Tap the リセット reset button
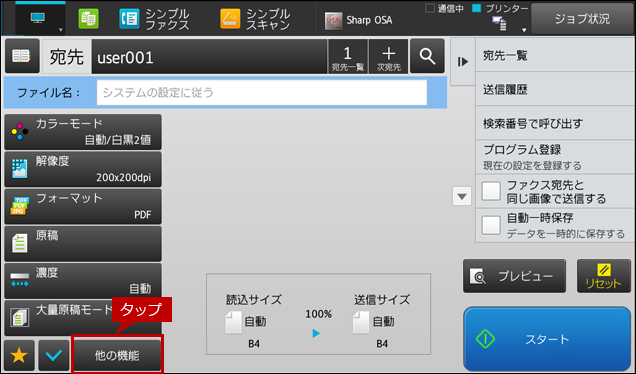This screenshot has width=636, height=374. coord(604,276)
